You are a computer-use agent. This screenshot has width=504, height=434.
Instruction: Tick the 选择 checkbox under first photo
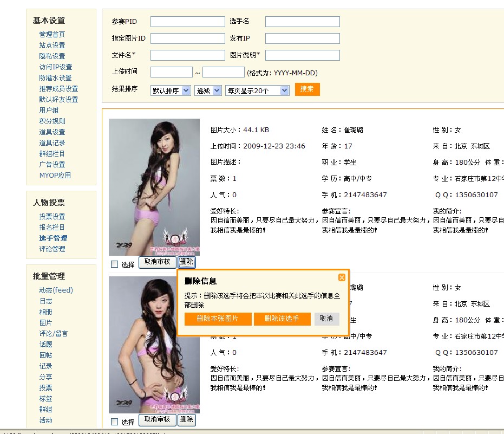[114, 264]
